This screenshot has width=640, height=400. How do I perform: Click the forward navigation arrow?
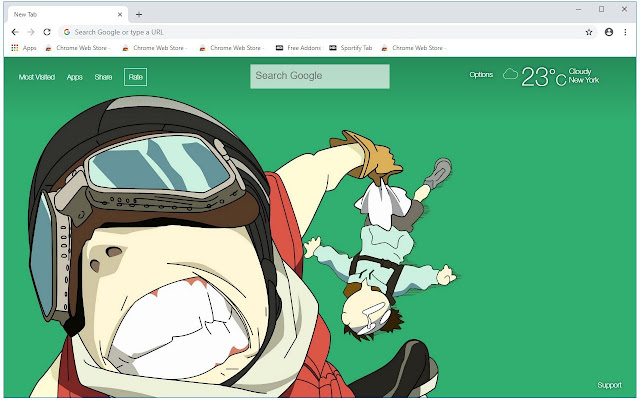[x=31, y=32]
